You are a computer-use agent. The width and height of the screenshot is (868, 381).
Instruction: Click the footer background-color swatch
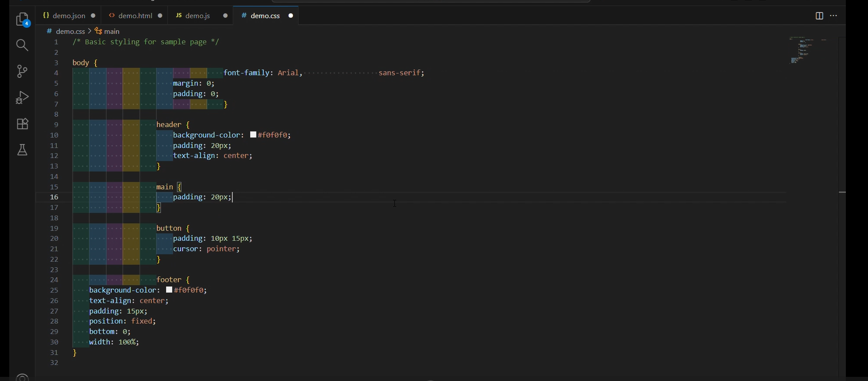169,290
